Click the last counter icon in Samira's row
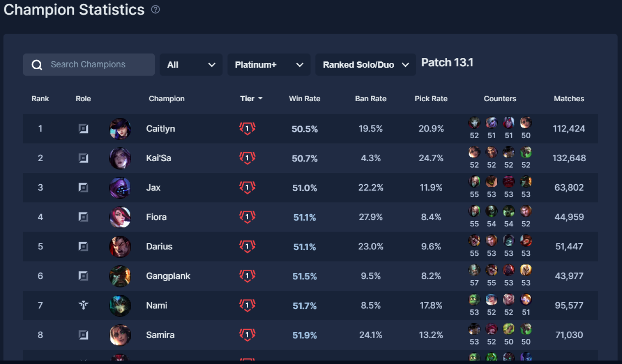This screenshot has height=364, width=622. point(526,329)
